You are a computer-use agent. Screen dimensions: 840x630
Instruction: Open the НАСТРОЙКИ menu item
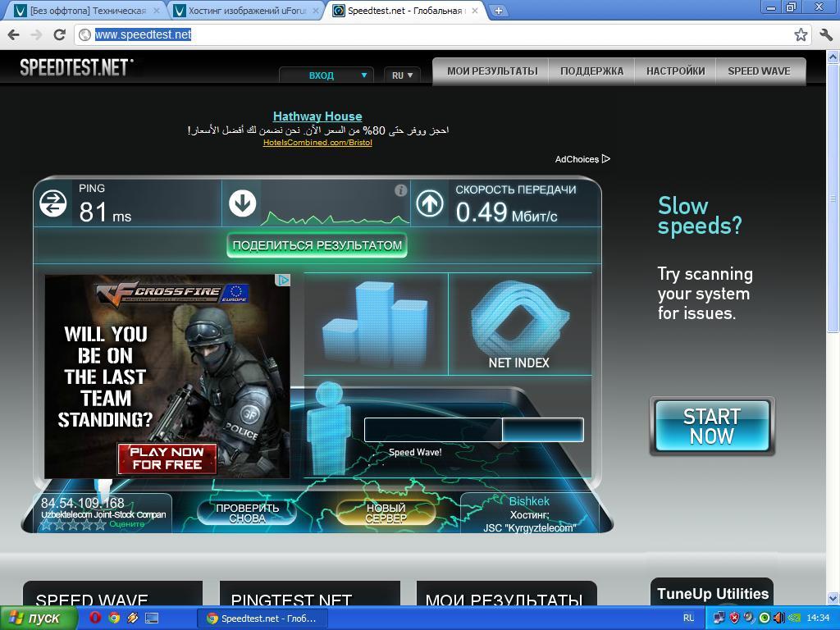(676, 71)
